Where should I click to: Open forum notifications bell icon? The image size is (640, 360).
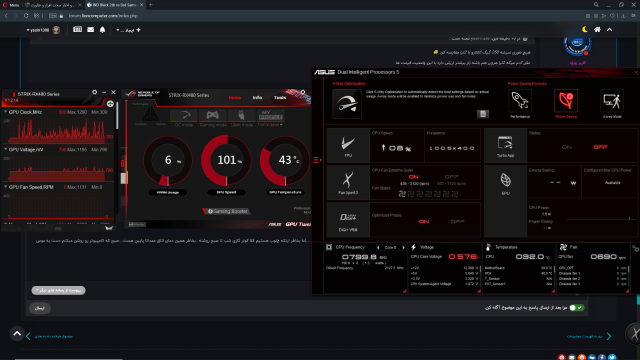point(102,30)
